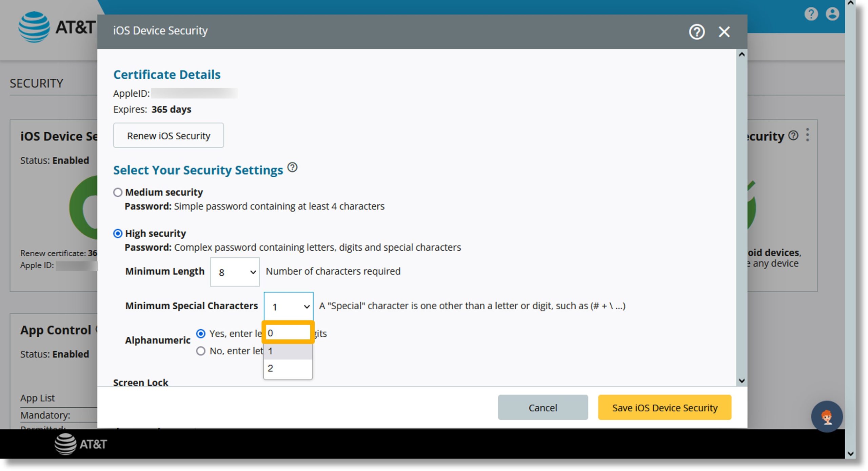
Task: Click Renew iOS Security button
Action: pyautogui.click(x=169, y=135)
